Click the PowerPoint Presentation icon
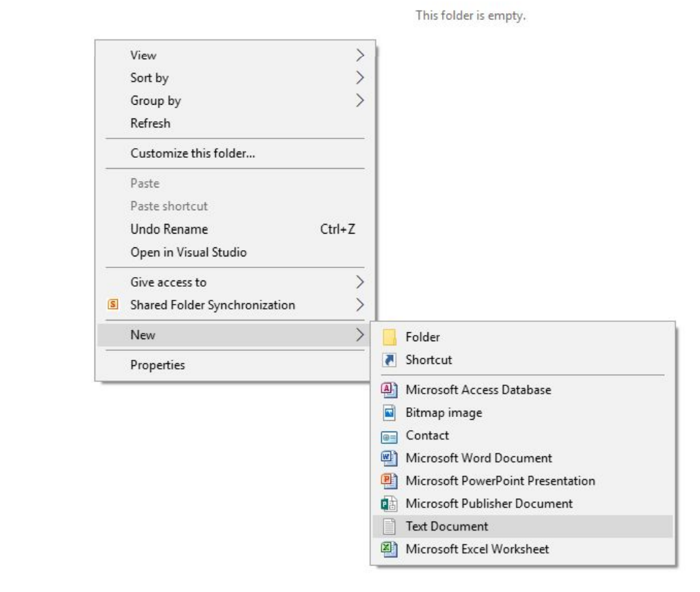 pyautogui.click(x=389, y=481)
